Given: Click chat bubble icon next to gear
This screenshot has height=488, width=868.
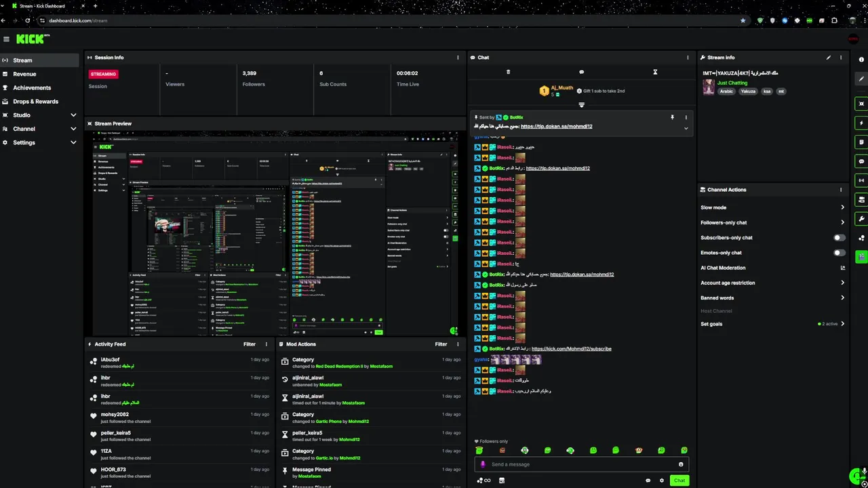Looking at the screenshot, I should [x=648, y=481].
